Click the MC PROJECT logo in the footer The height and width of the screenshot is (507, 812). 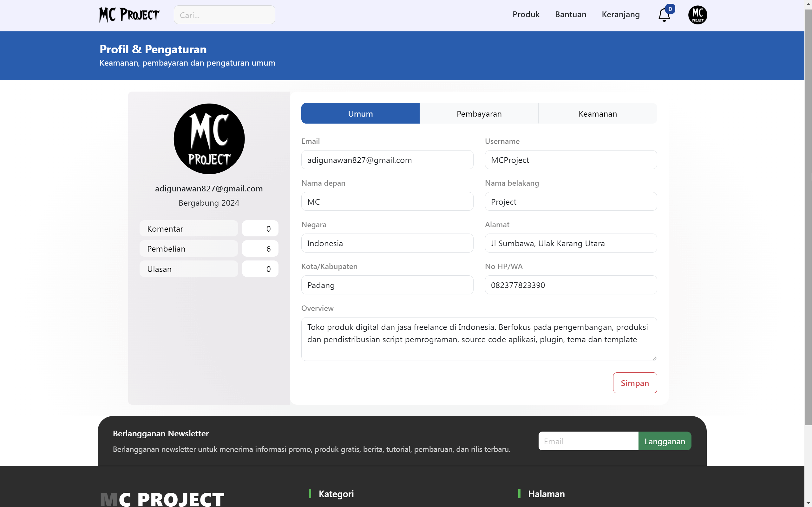coord(162,499)
